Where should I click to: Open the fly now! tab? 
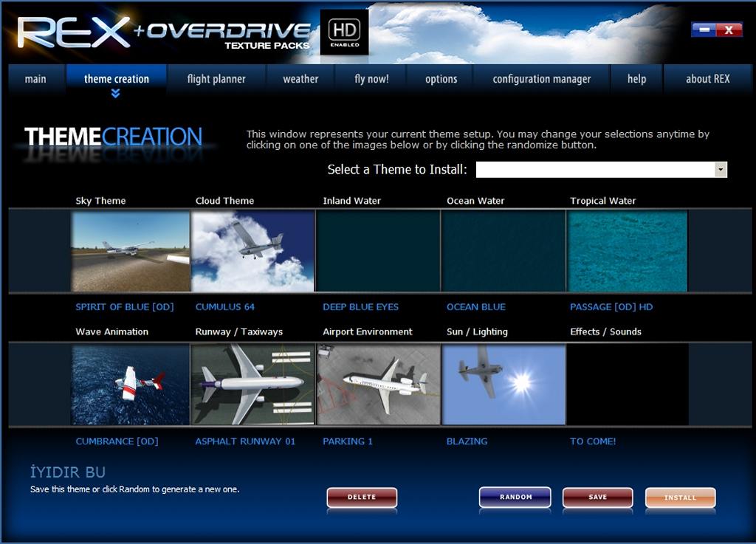pos(371,78)
